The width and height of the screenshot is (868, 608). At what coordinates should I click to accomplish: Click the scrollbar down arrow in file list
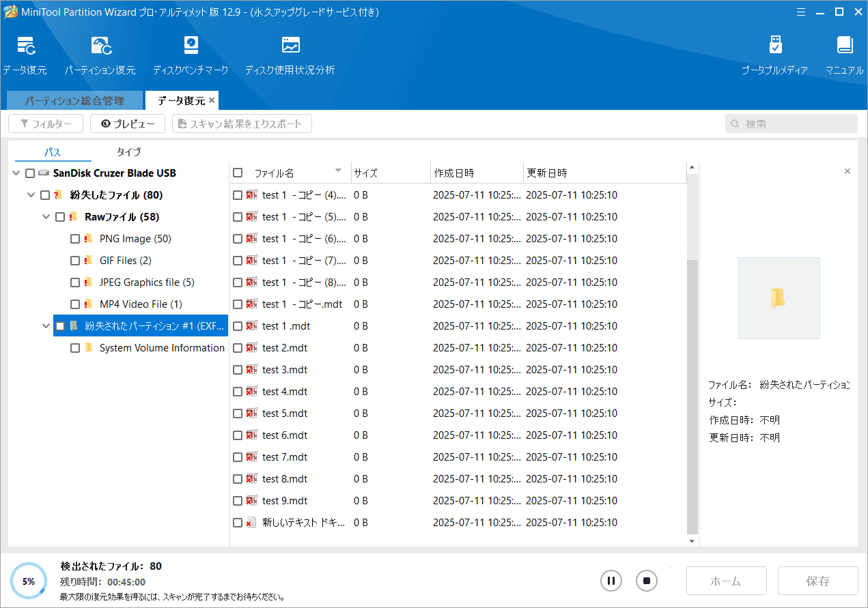click(692, 541)
